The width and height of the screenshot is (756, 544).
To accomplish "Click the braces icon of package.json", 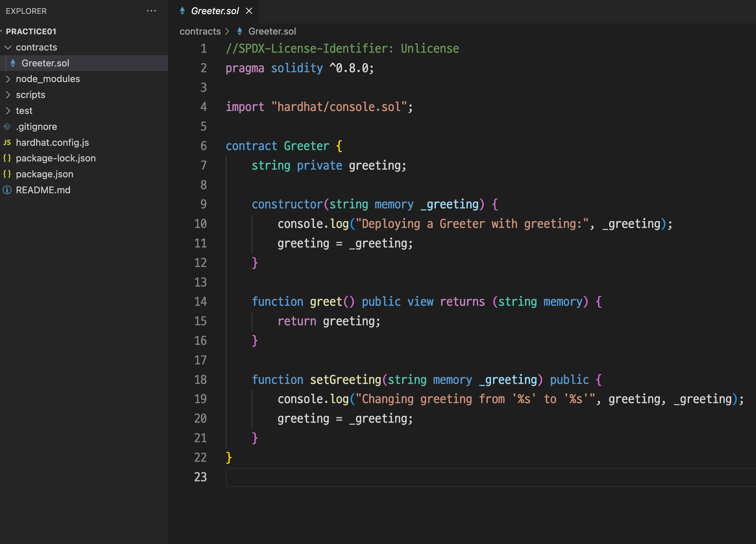I will click(x=7, y=174).
